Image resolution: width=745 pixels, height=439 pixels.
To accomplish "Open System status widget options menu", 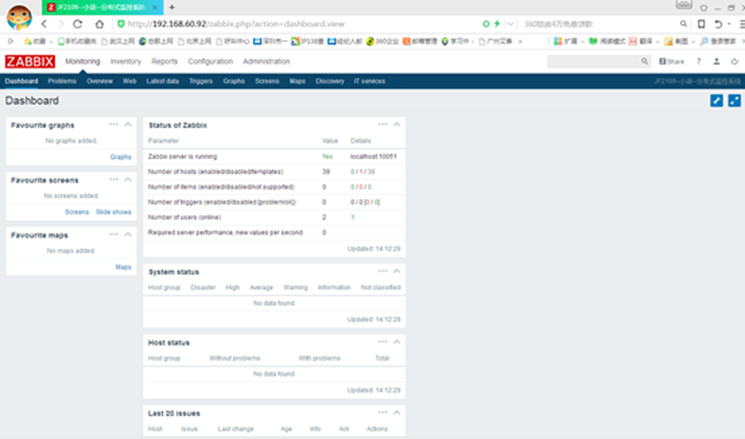I will pyautogui.click(x=382, y=271).
